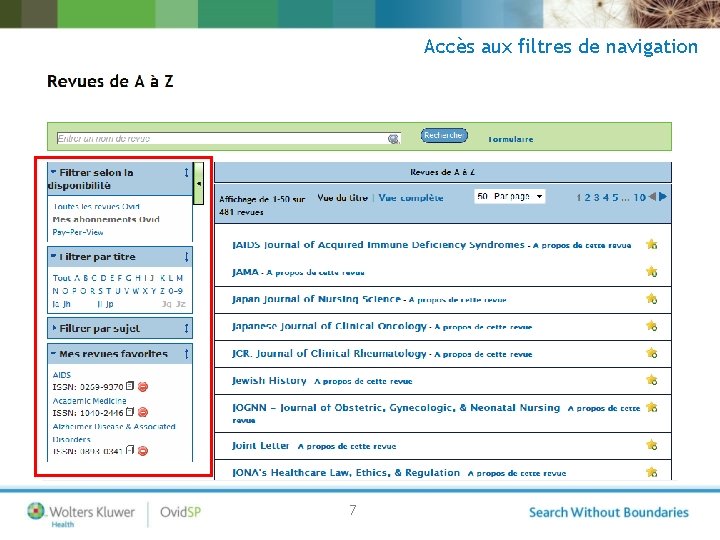
Task: Star JONA's Healthcare Law, Ethics, & Regulation
Action: click(x=652, y=472)
